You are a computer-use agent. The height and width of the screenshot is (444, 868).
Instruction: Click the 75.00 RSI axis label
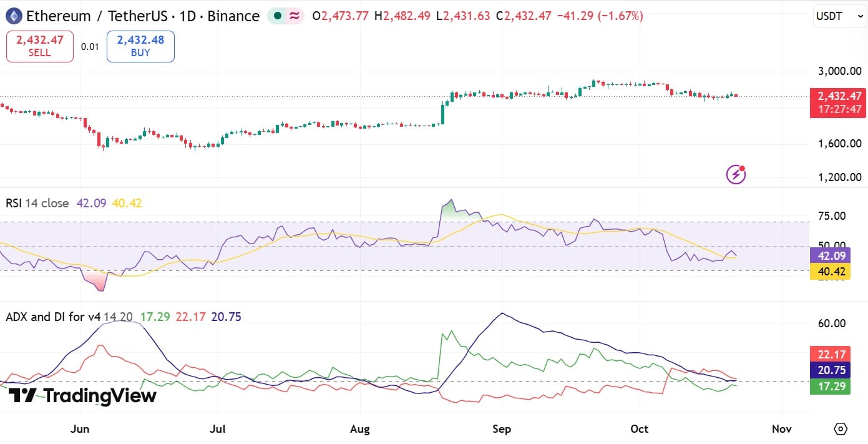[831, 216]
